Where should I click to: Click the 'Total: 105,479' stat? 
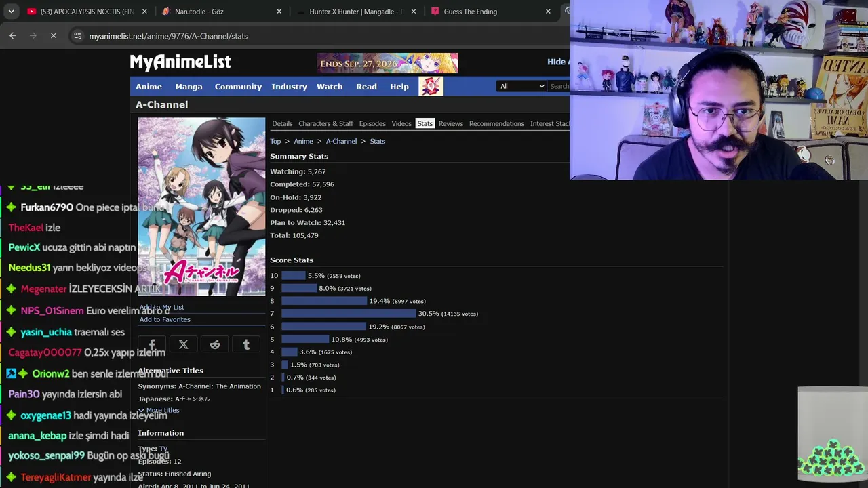coord(294,235)
